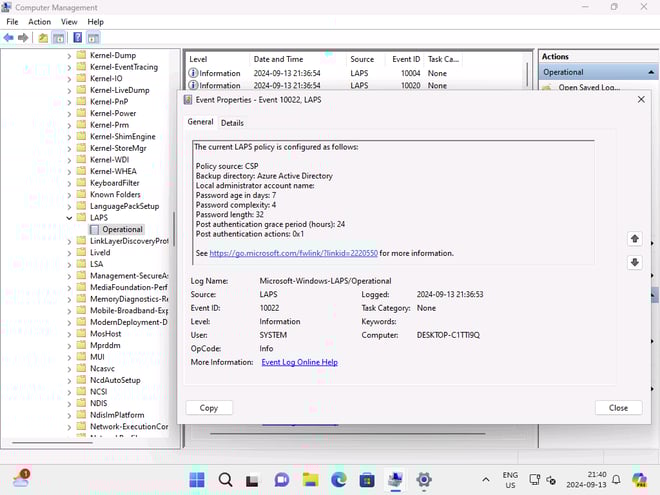Click the Kernel-Dump folder icon
The width and height of the screenshot is (660, 495).
(x=81, y=55)
